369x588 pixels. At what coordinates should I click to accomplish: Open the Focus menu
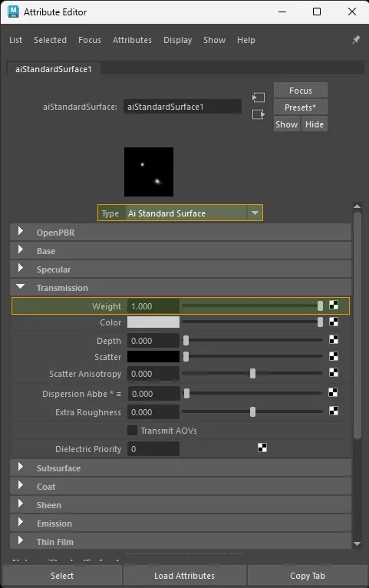(90, 40)
